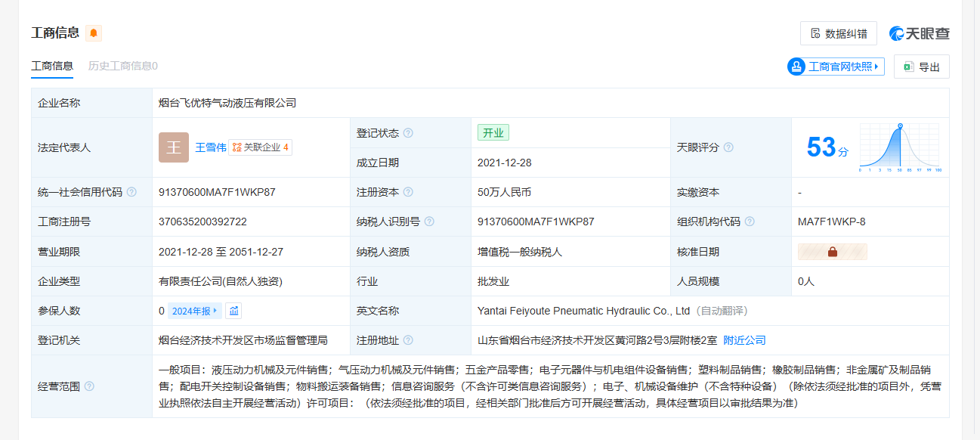980x440 pixels.
Task: Switch to the 历史工商信息 tab
Action: pos(123,66)
